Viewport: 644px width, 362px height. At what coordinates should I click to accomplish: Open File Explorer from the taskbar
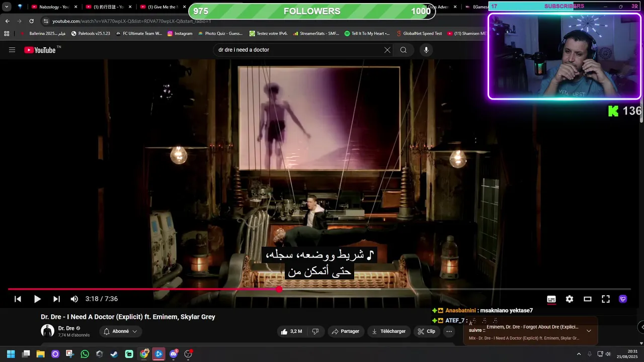click(41, 354)
